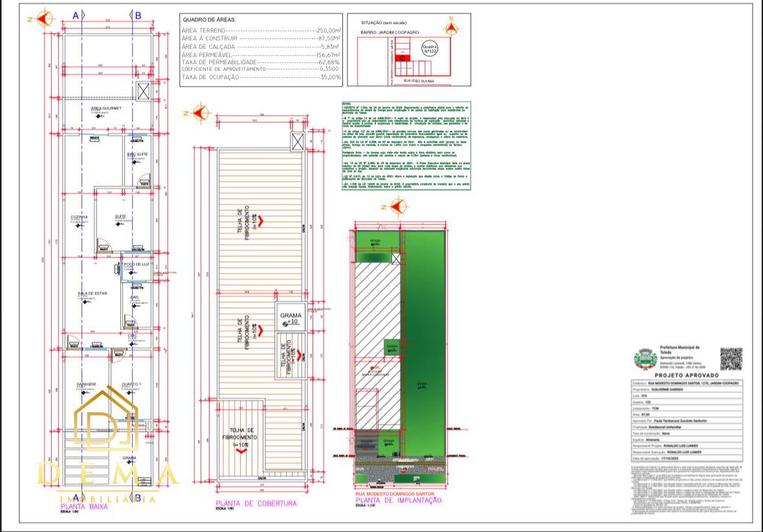Click the Quadra N°122 circle label
Screen dimensions: 763x532
(x=430, y=49)
